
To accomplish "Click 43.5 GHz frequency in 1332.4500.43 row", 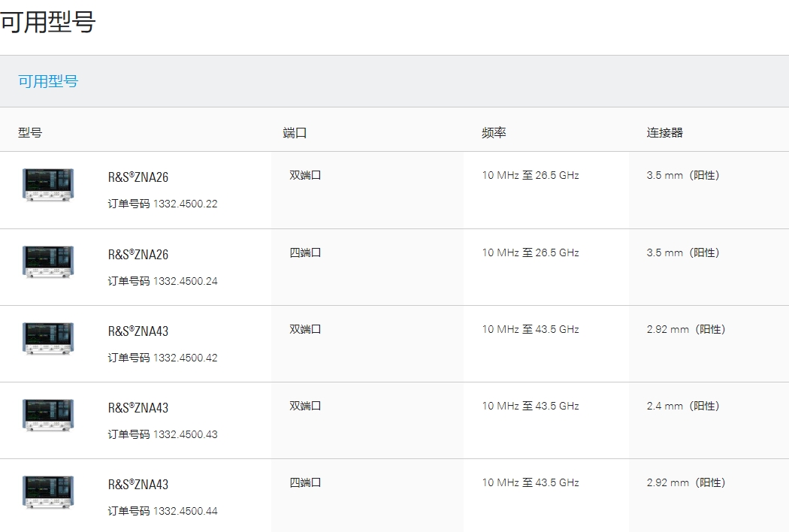I will (x=531, y=406).
